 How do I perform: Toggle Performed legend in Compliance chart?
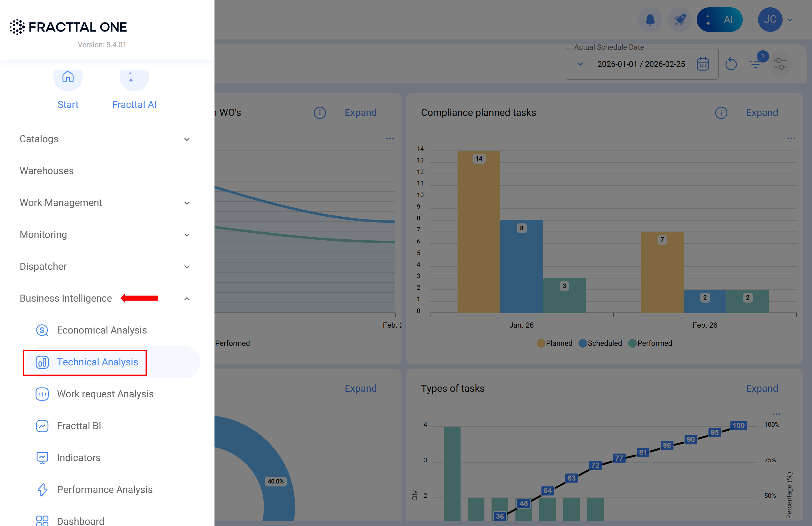(650, 343)
